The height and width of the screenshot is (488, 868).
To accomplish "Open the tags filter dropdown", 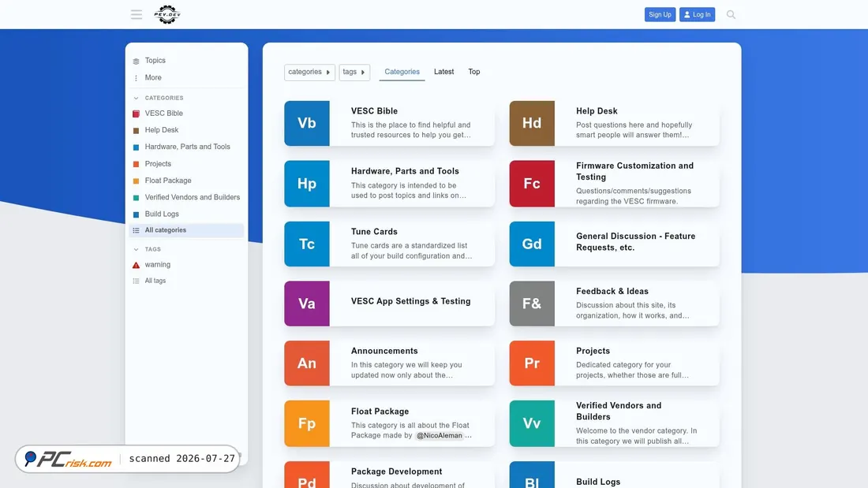I will click(354, 72).
